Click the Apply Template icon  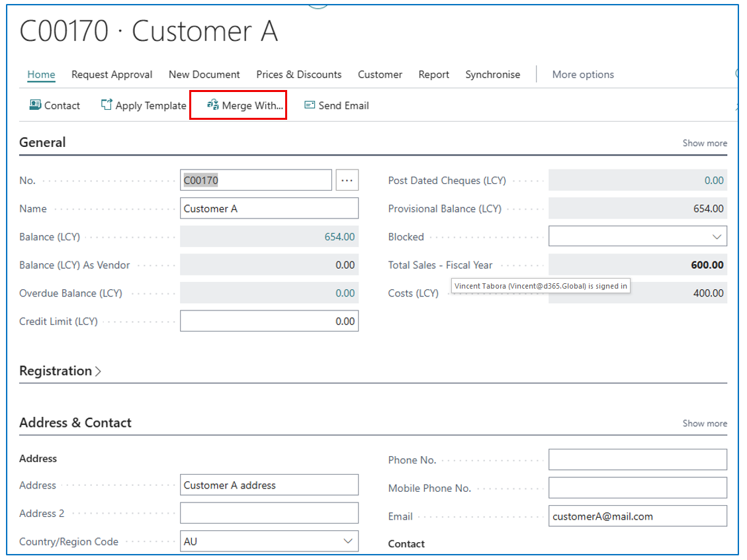pos(107,105)
